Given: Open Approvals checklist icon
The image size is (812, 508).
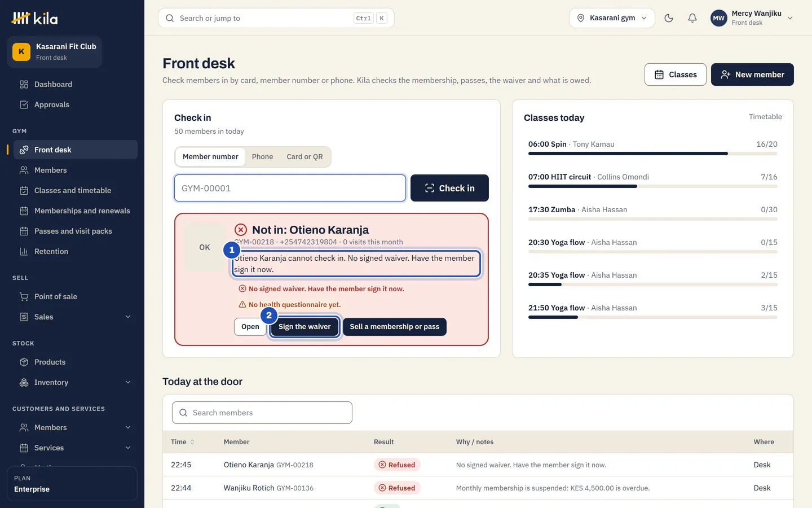Looking at the screenshot, I should pos(24,104).
